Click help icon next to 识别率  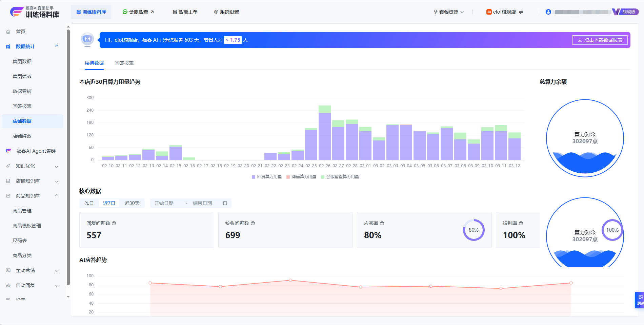click(521, 223)
